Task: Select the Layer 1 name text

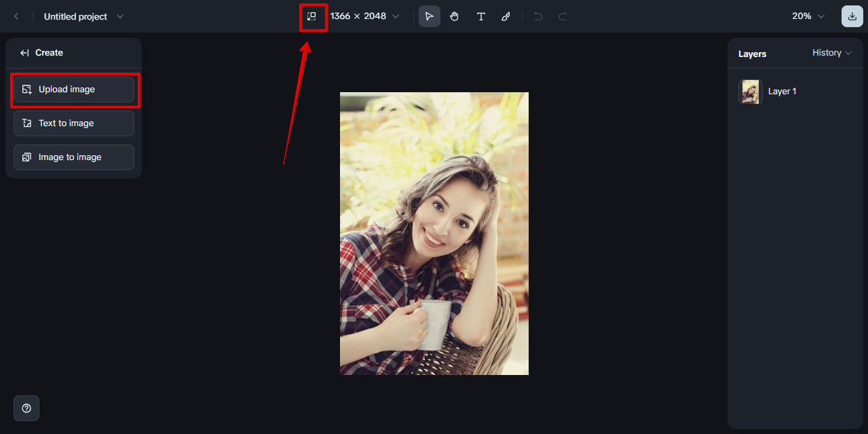Action: [x=782, y=92]
